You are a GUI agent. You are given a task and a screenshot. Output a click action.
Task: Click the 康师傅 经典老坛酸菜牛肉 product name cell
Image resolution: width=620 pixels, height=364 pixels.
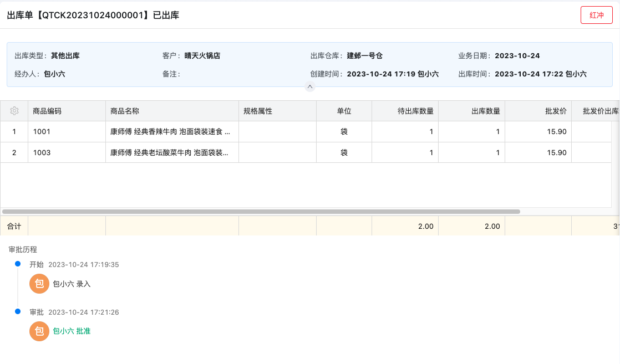click(x=170, y=152)
